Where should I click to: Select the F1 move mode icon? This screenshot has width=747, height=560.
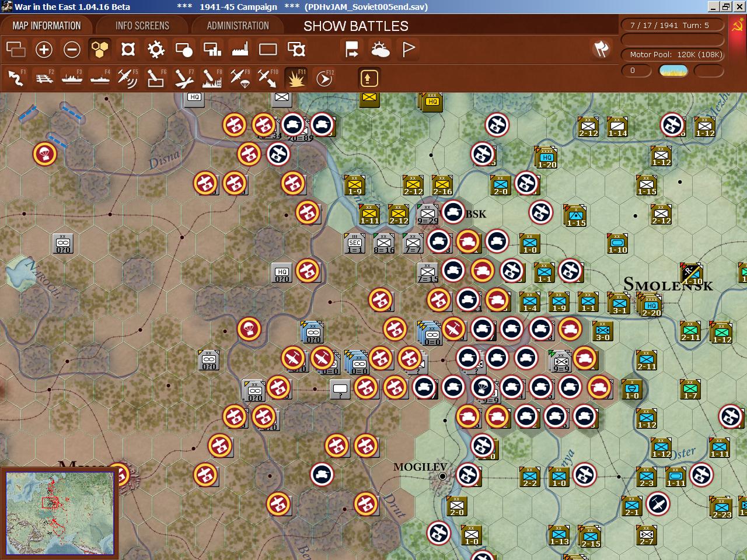[16, 78]
